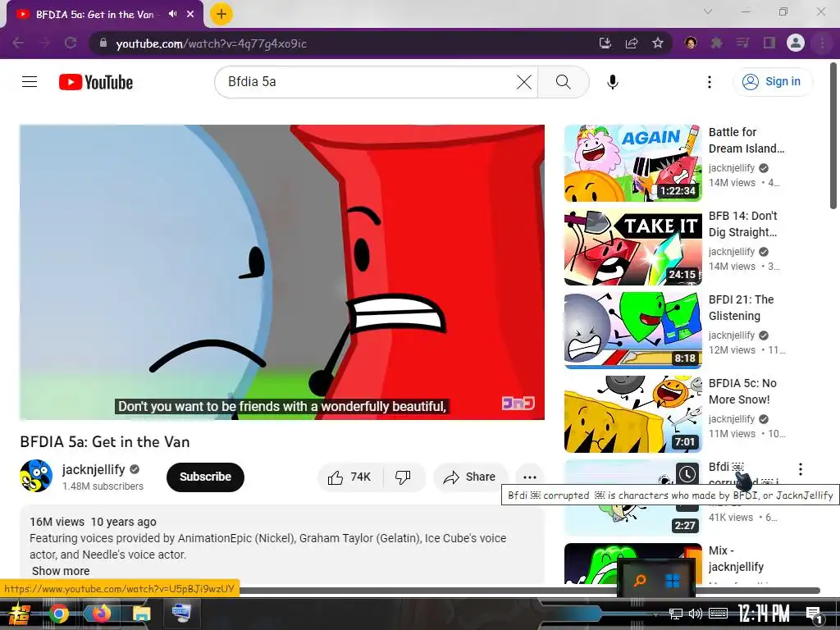The height and width of the screenshot is (630, 840).
Task: Open volume control in system tray
Action: [x=696, y=614]
